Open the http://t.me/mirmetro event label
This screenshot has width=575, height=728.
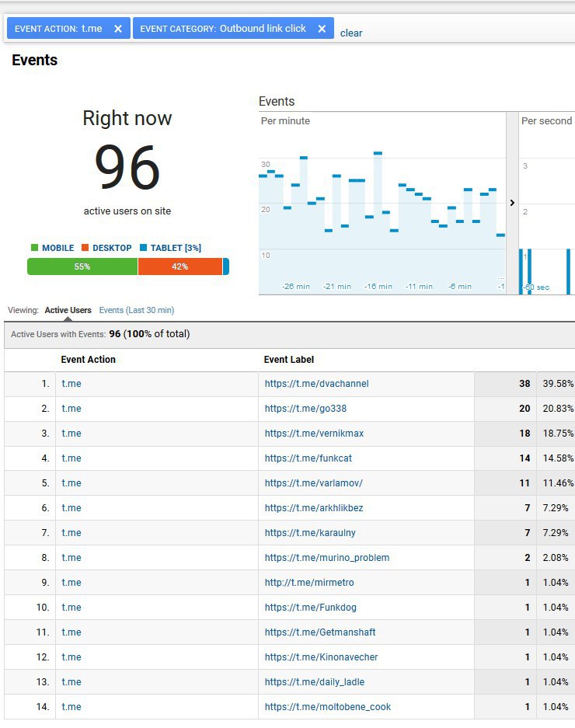308,582
